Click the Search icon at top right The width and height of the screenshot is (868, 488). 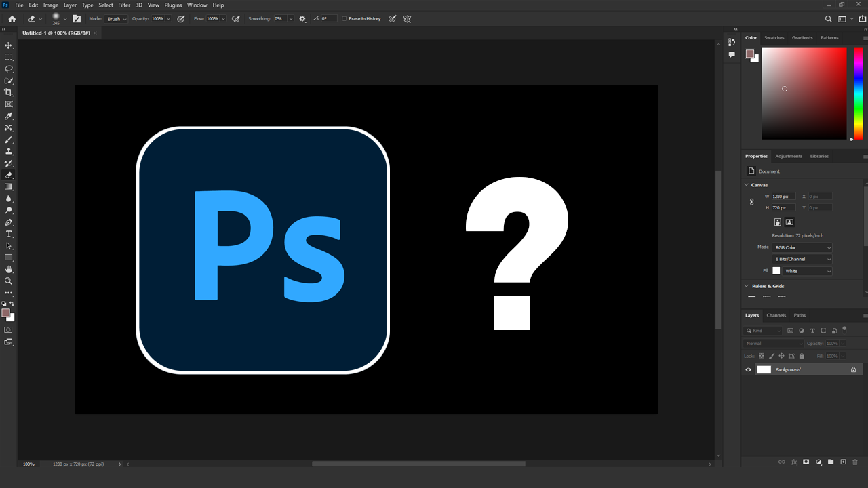tap(828, 19)
